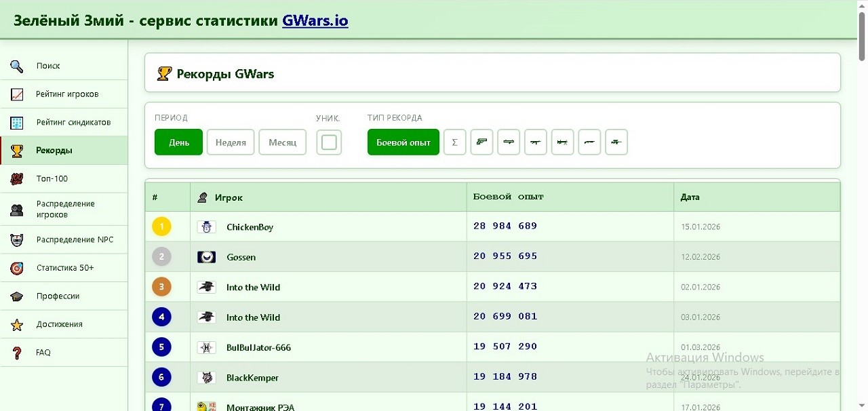Screen dimensions: 868x411
Task: Click the silver rank 2 badge
Action: [x=161, y=256]
